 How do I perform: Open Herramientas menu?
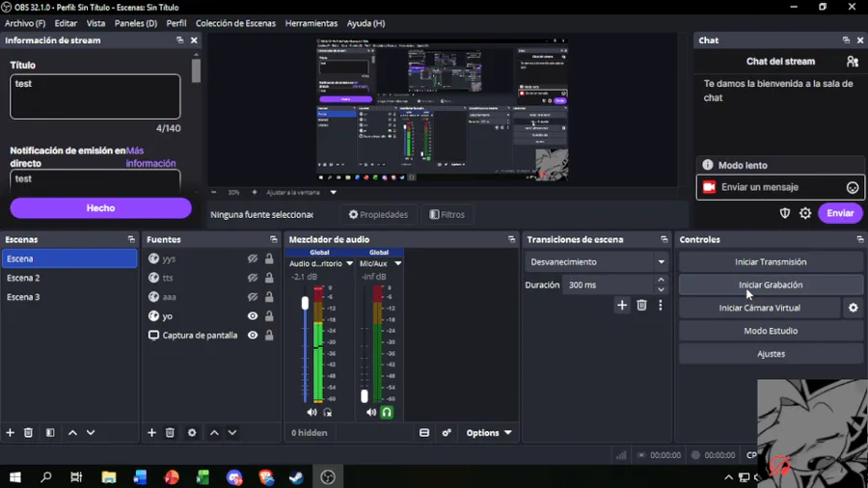(312, 23)
